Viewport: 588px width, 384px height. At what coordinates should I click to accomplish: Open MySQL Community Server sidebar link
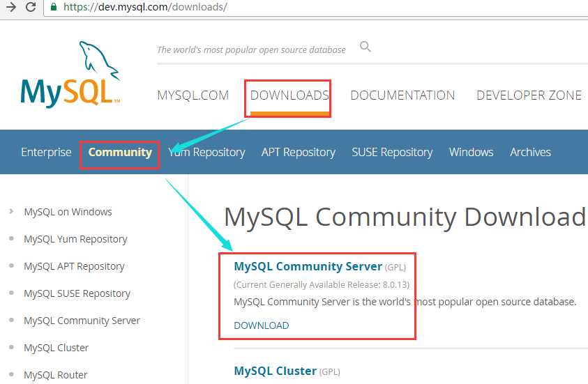82,321
